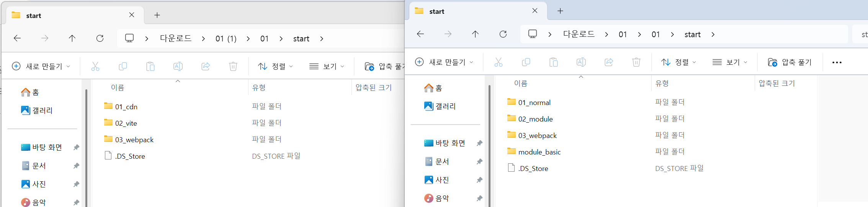Open 보기 view dropdown in left window

327,66
